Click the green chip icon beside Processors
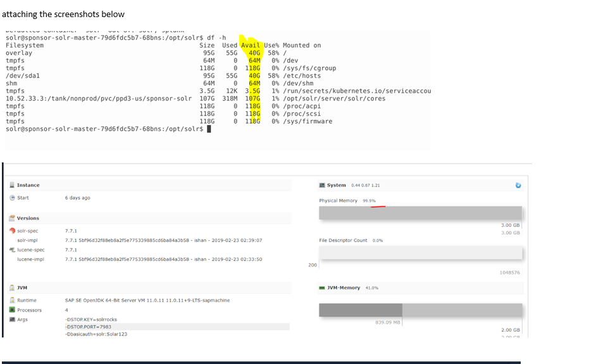596x364 pixels. click(12, 310)
